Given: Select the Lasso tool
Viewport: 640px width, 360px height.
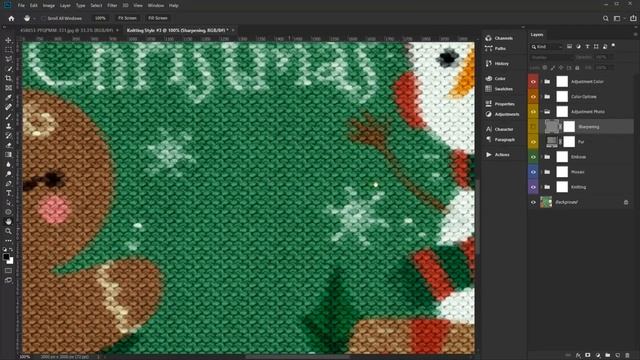Looking at the screenshot, I should pos(8,59).
